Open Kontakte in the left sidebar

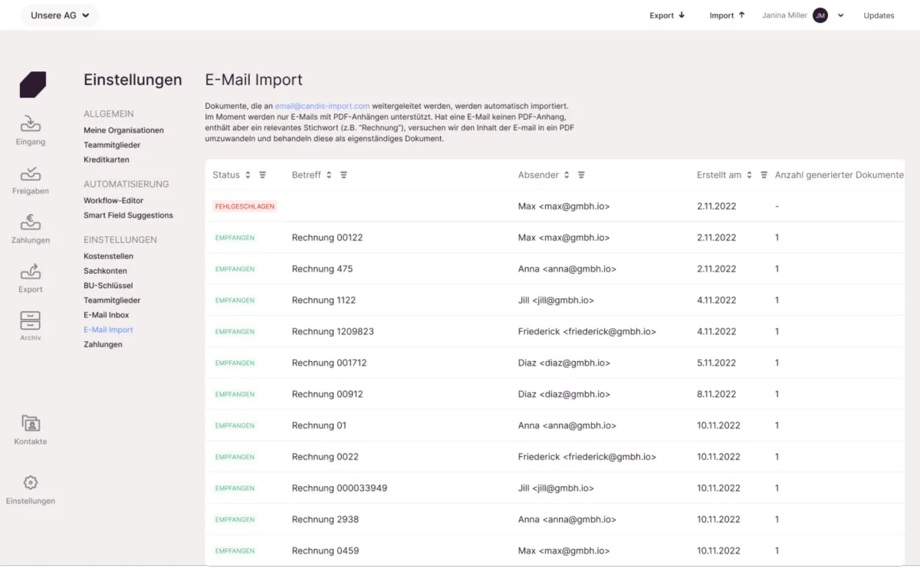pos(31,423)
